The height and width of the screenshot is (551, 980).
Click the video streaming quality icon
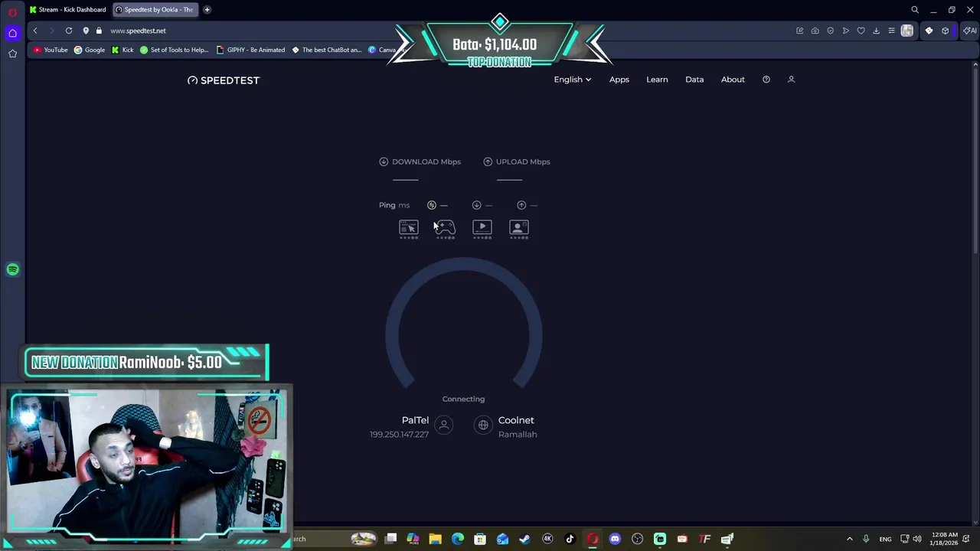tap(482, 228)
